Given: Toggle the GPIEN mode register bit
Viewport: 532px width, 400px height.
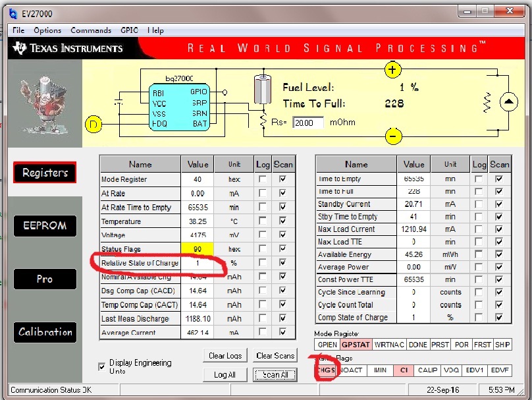Looking at the screenshot, I should 327,345.
